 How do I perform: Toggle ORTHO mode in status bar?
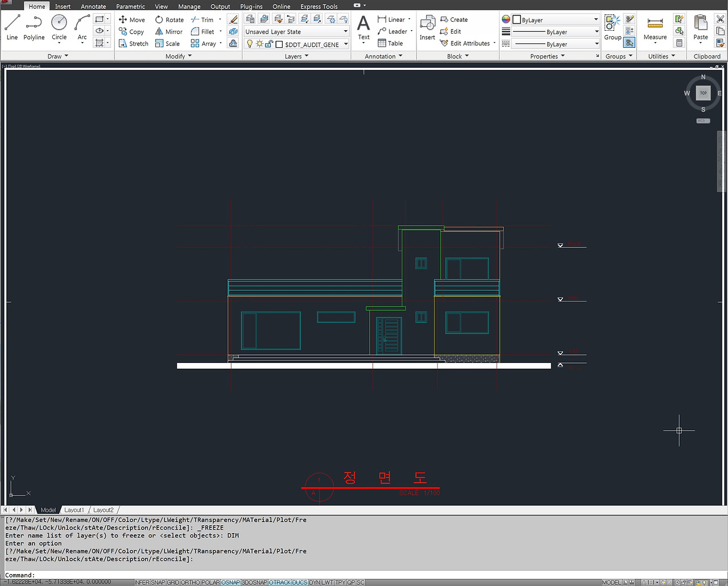pyautogui.click(x=191, y=583)
